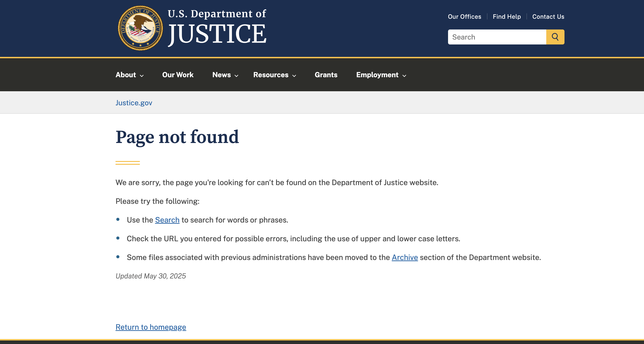The width and height of the screenshot is (644, 344).
Task: Open the Archive section link
Action: pyautogui.click(x=405, y=257)
